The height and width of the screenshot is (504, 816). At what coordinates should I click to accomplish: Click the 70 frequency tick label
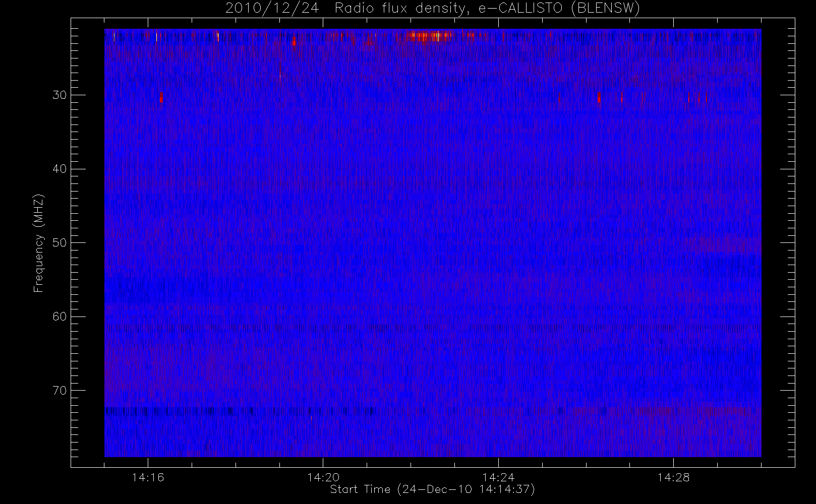tap(60, 390)
